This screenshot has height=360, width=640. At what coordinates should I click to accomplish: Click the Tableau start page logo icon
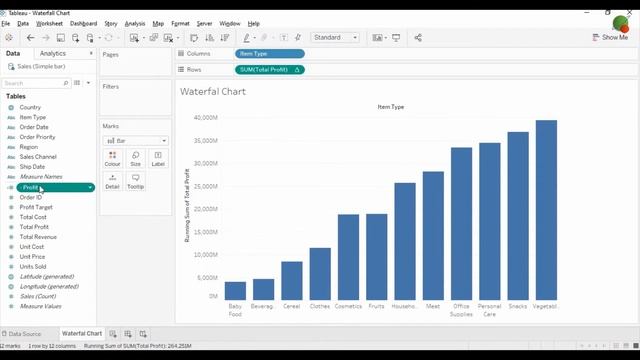point(9,38)
